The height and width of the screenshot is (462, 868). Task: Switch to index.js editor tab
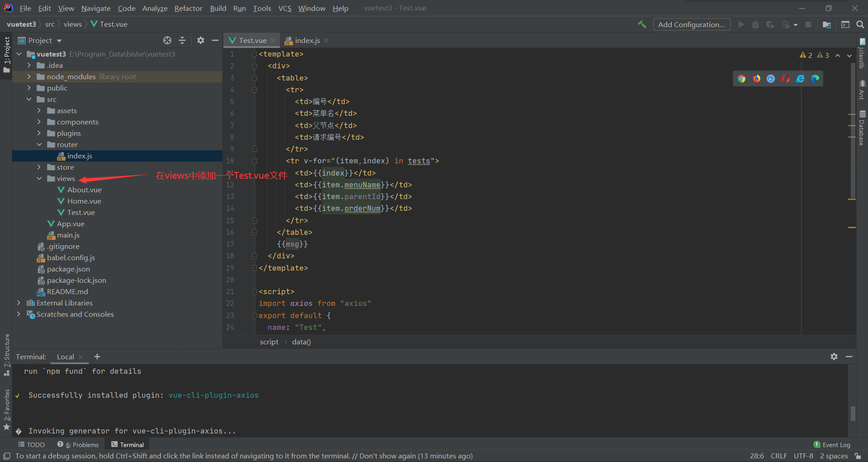307,40
